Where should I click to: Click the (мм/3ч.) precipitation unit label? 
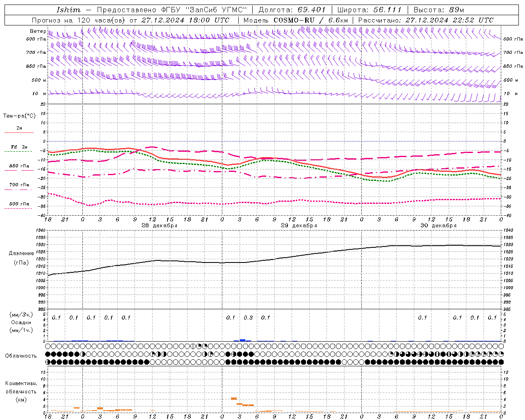21,315
